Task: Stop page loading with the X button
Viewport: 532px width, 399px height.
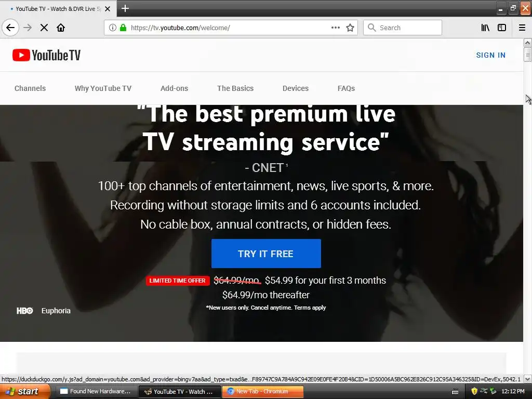Action: click(44, 28)
